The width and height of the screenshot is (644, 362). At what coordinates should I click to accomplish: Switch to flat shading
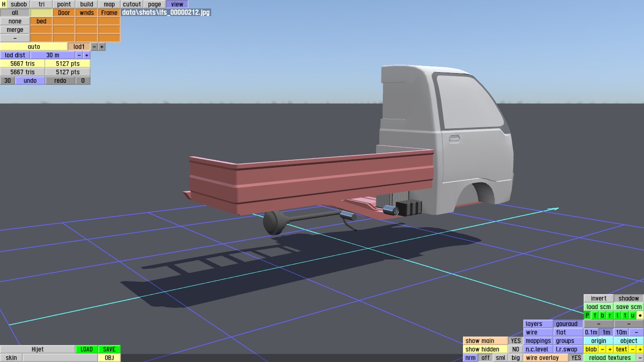tap(569, 332)
